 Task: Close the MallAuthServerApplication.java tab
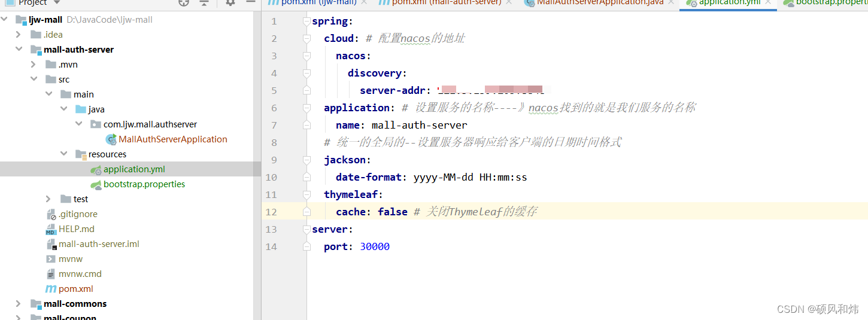(x=672, y=2)
